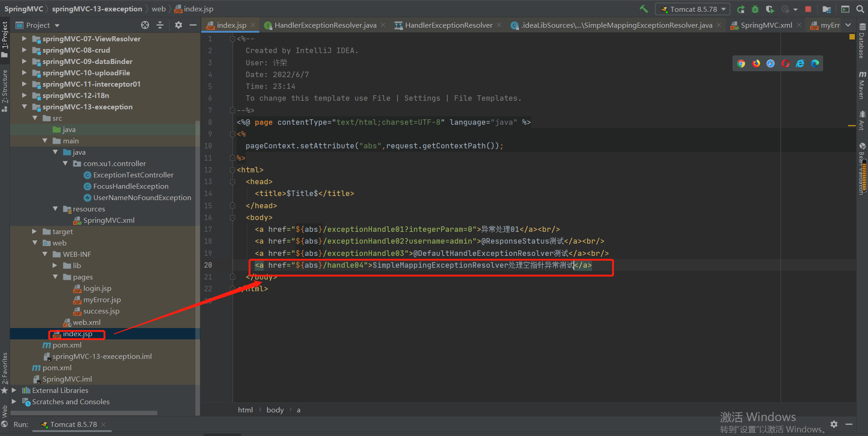
Task: Expand the lib folder
Action: 55,265
